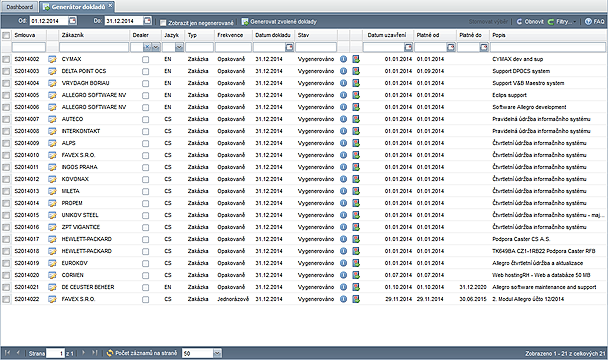Screen dimensions: 608x360
Task: Sort by Zákazník column header
Action: pos(73,35)
